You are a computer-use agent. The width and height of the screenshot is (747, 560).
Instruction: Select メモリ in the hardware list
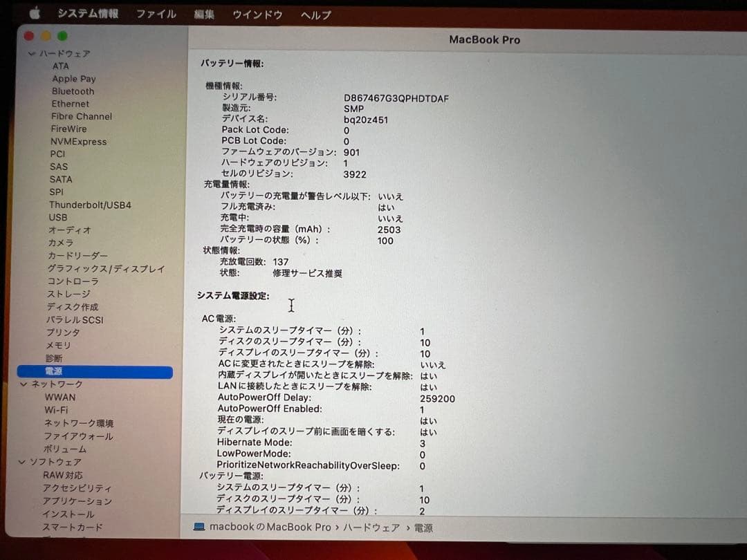58,345
